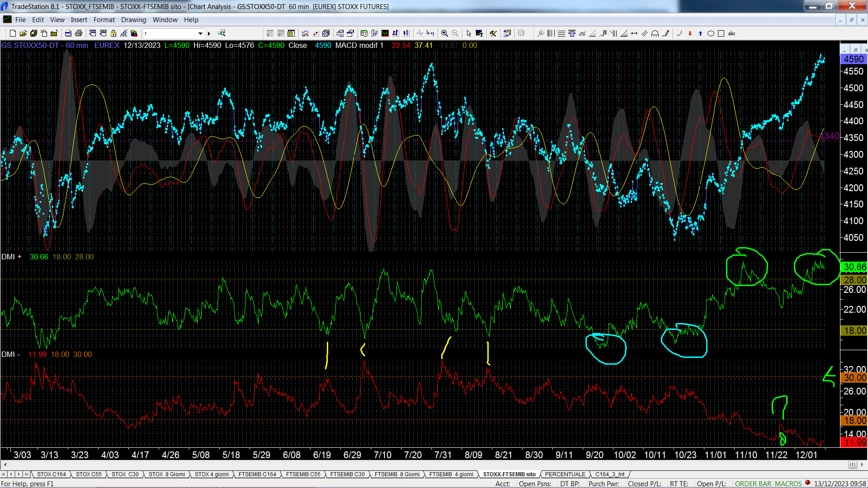Select the blue up arrow drawing tool
868x488 pixels.
coord(700,33)
